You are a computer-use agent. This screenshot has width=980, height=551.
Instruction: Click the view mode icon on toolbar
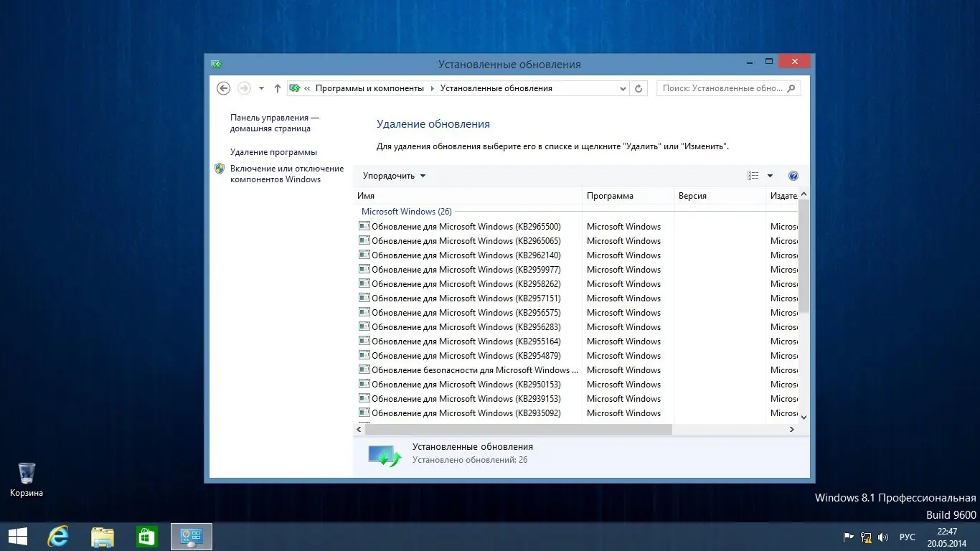[752, 175]
